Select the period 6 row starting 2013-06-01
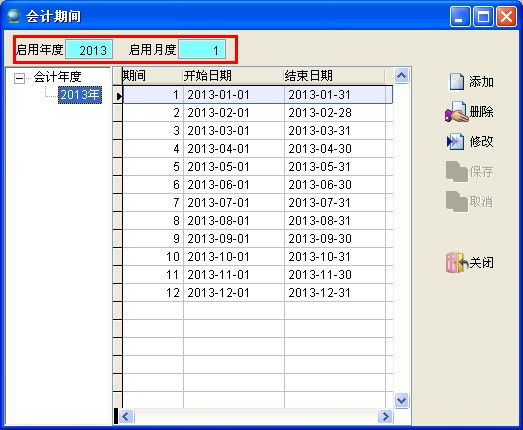This screenshot has height=430, width=523. pyautogui.click(x=257, y=184)
